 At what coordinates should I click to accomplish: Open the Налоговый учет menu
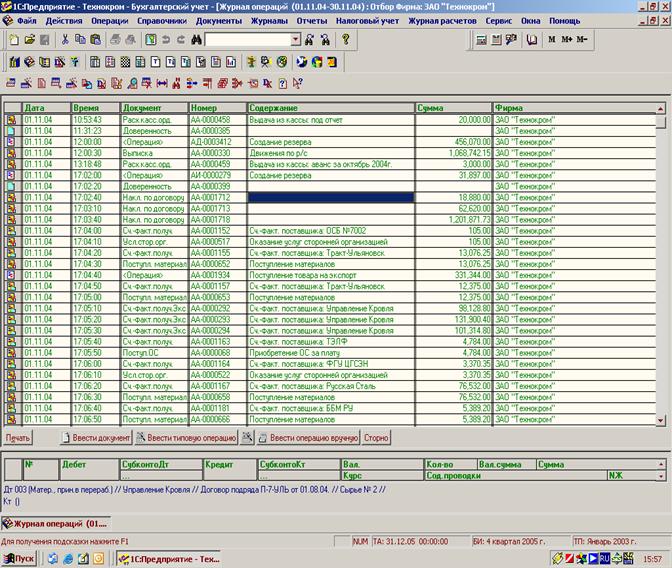[x=370, y=20]
